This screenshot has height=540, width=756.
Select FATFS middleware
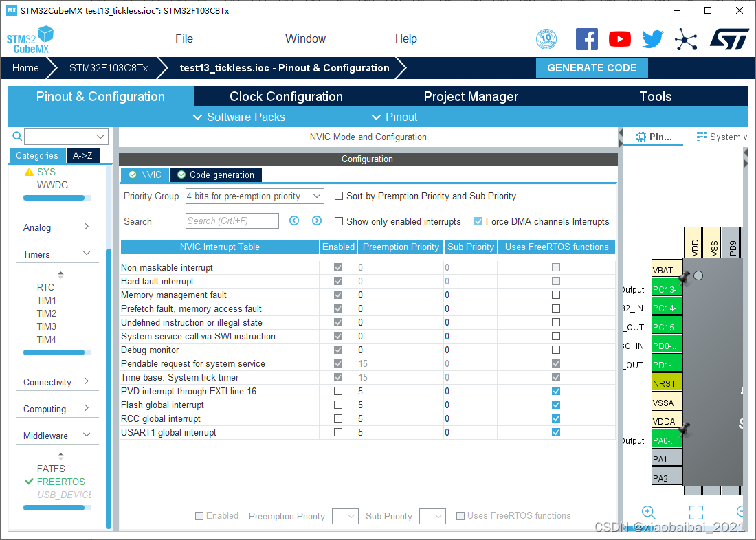[x=51, y=469]
